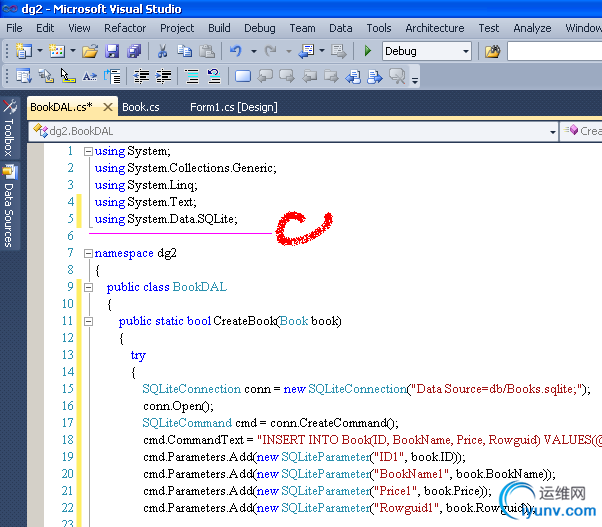The height and width of the screenshot is (527, 602).
Task: Collapse the using directives region
Action: (88, 152)
